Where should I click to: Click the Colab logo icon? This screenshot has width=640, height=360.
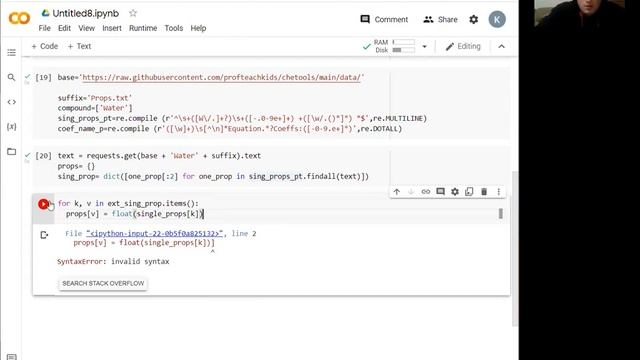(19, 18)
